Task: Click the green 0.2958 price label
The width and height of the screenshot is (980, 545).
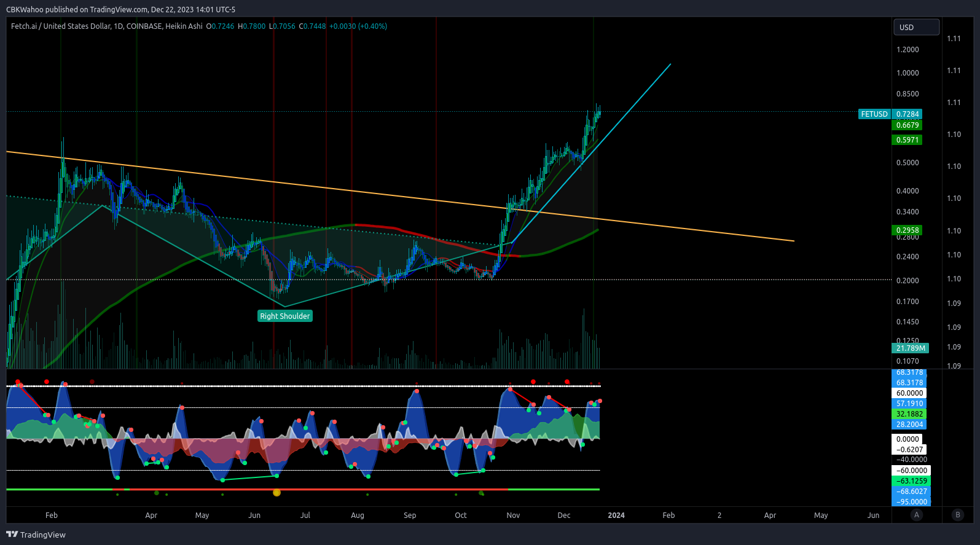Action: 907,230
